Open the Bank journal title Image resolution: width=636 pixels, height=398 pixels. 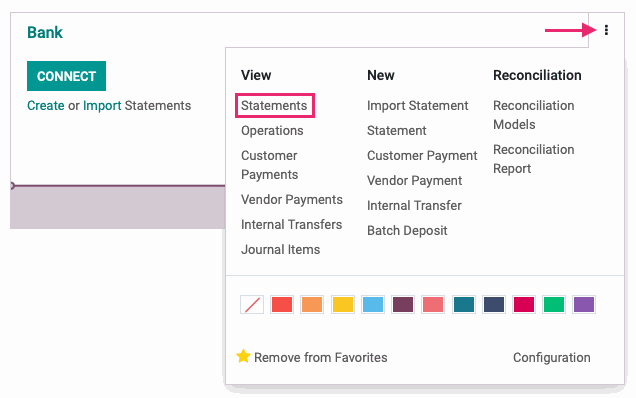pyautogui.click(x=45, y=32)
